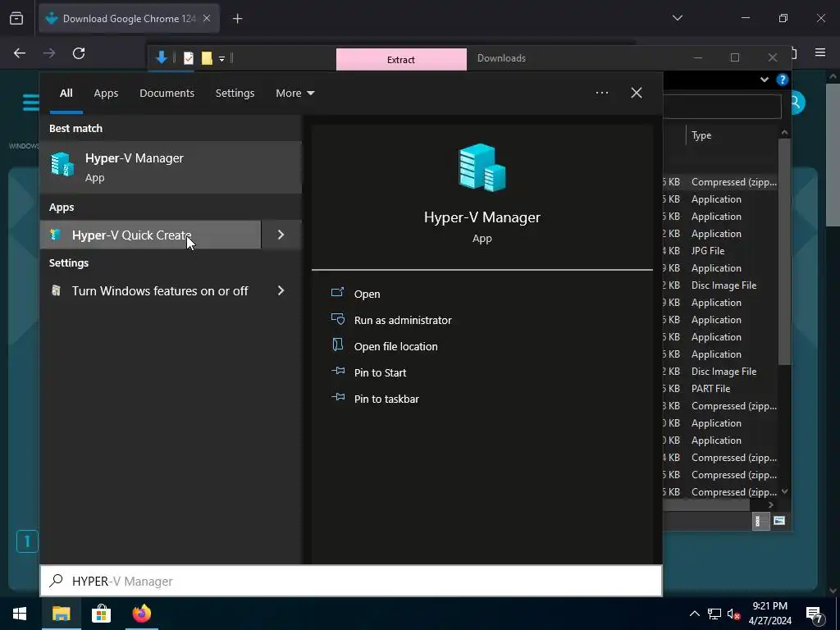The width and height of the screenshot is (840, 630).
Task: Show hidden tray icons chevron
Action: tap(694, 614)
